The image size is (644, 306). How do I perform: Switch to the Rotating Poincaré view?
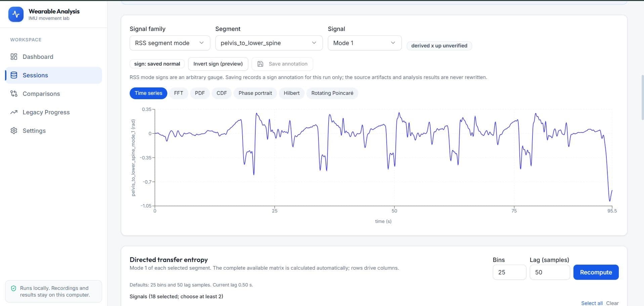(x=332, y=93)
